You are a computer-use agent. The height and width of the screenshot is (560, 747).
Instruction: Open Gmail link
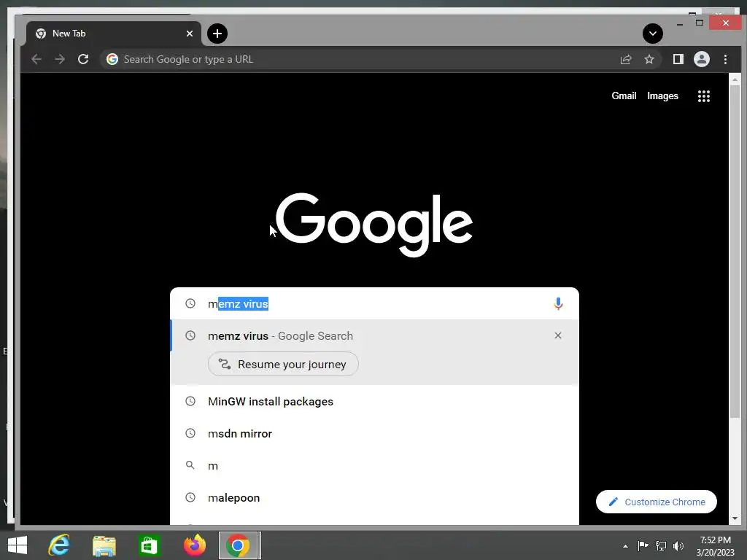coord(624,96)
